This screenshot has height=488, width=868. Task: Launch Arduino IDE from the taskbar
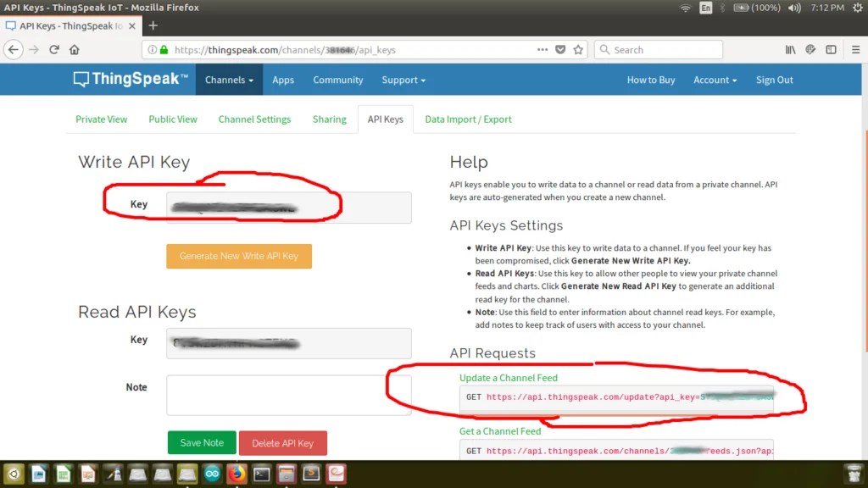click(x=212, y=474)
